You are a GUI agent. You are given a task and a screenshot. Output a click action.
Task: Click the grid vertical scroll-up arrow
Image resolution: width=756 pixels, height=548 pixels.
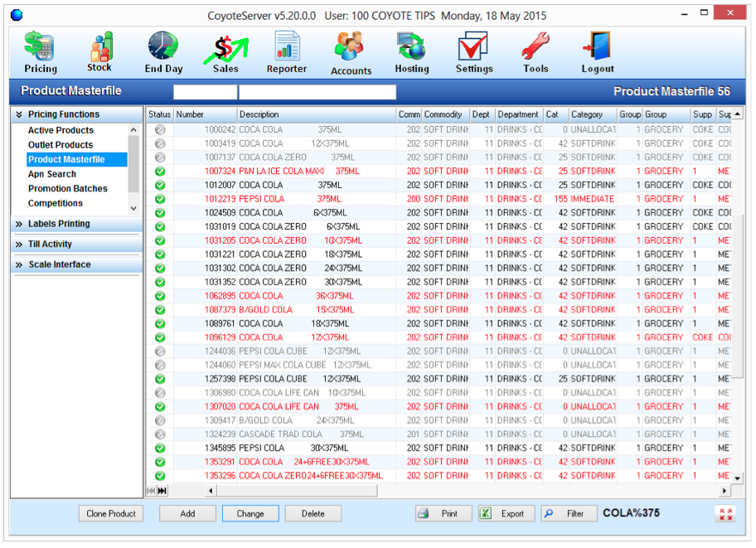tap(738, 114)
